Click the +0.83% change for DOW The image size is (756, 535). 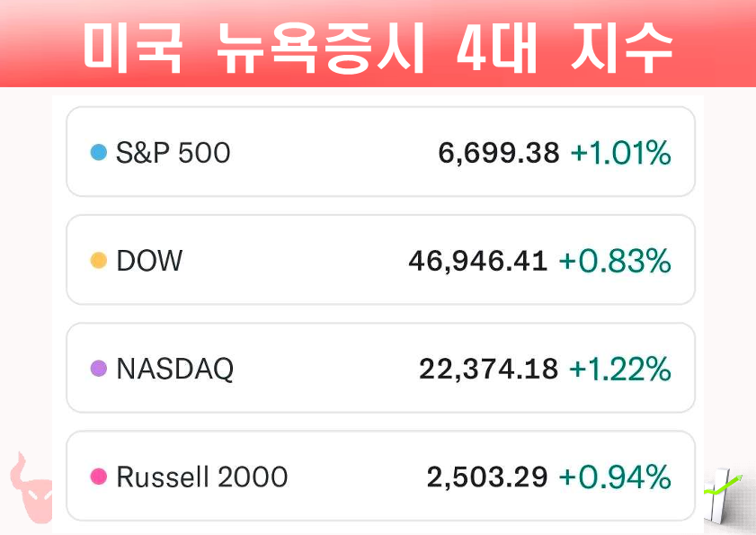(x=615, y=261)
